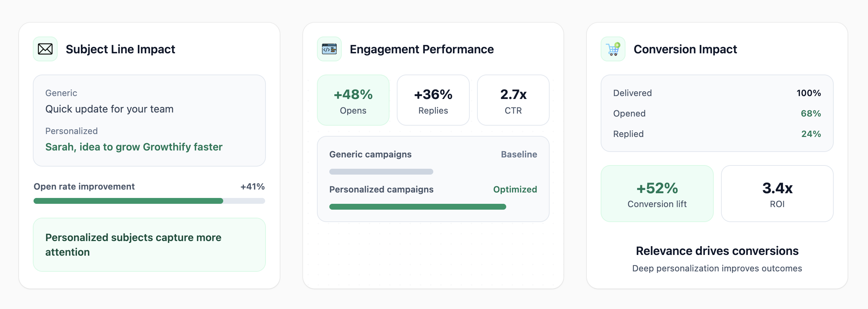Select the code window icon beside Engagement Performance
The image size is (868, 309).
pos(329,49)
